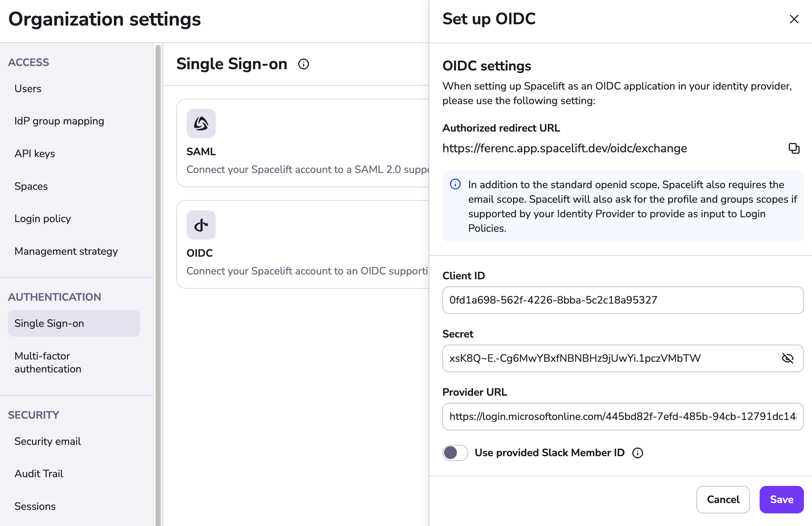
Task: Close the Set up OIDC panel
Action: click(794, 19)
